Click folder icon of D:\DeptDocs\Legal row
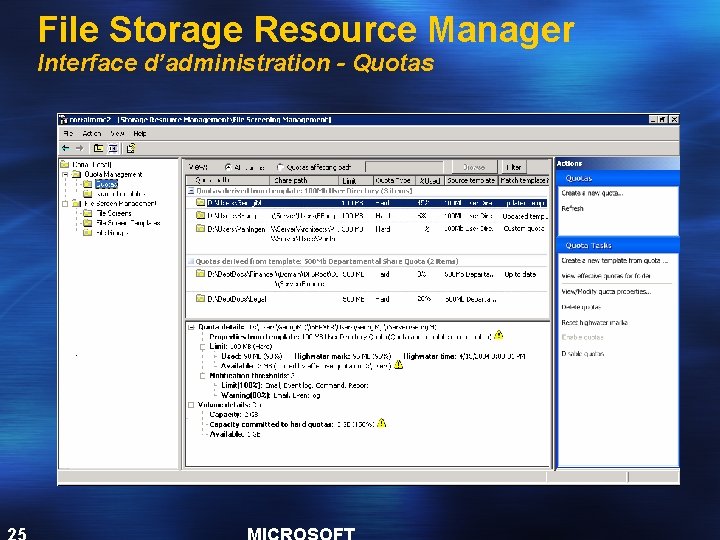 pos(200,298)
